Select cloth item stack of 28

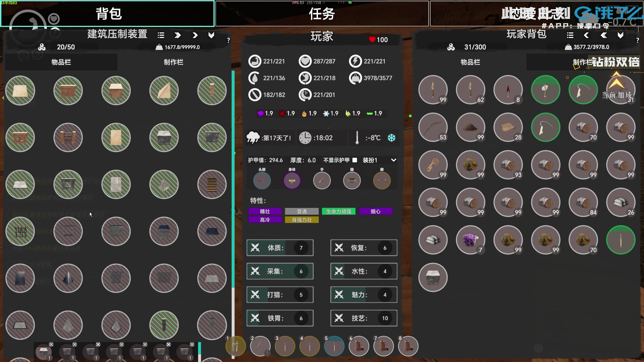[x=508, y=127]
